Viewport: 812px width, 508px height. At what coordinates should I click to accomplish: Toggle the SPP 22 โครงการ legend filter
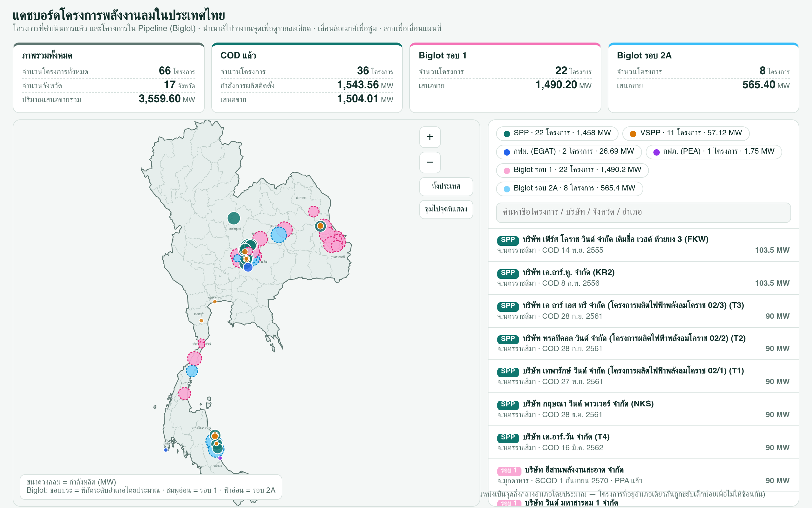click(557, 133)
